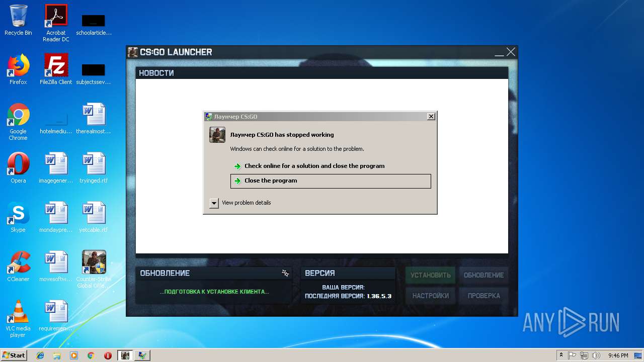Open Chrome from the taskbar
The height and width of the screenshot is (362, 644).
tap(91, 355)
